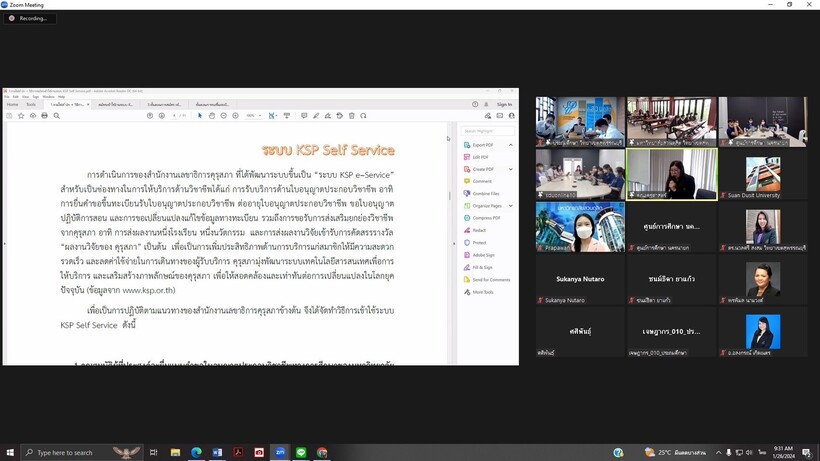Click the PDF vertical scrollbar thumb
Viewport: 820px width, 461px height.
[x=449, y=196]
